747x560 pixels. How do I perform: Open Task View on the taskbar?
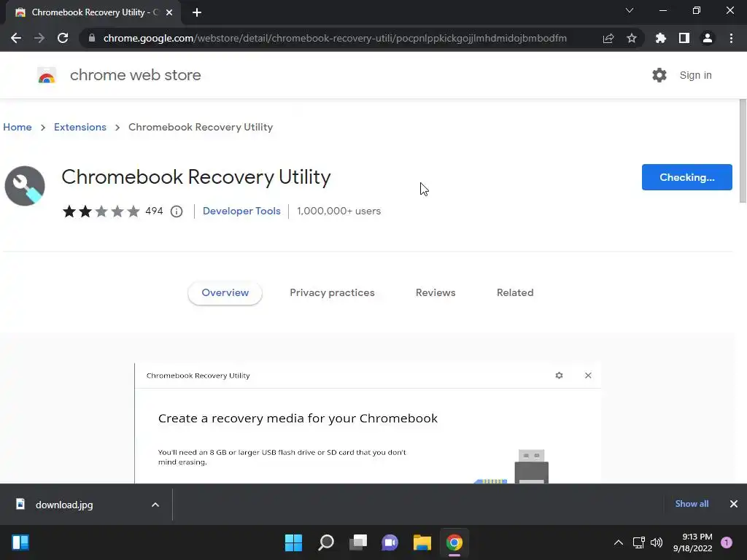coord(358,542)
